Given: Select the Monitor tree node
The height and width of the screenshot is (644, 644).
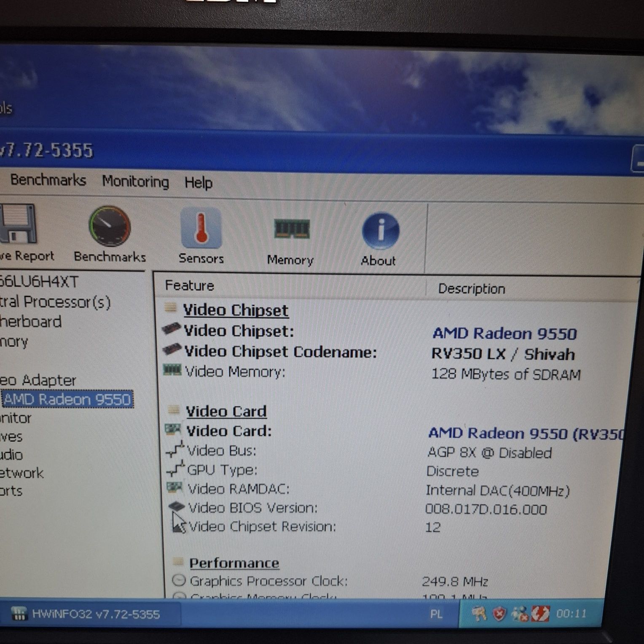Looking at the screenshot, I should [16, 418].
